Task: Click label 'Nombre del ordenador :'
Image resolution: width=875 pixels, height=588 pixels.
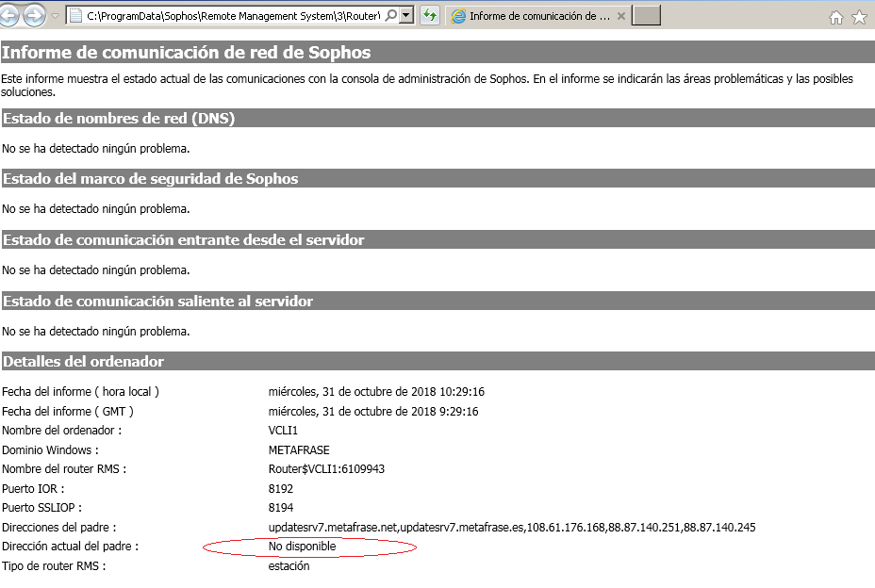Action: pos(61,430)
